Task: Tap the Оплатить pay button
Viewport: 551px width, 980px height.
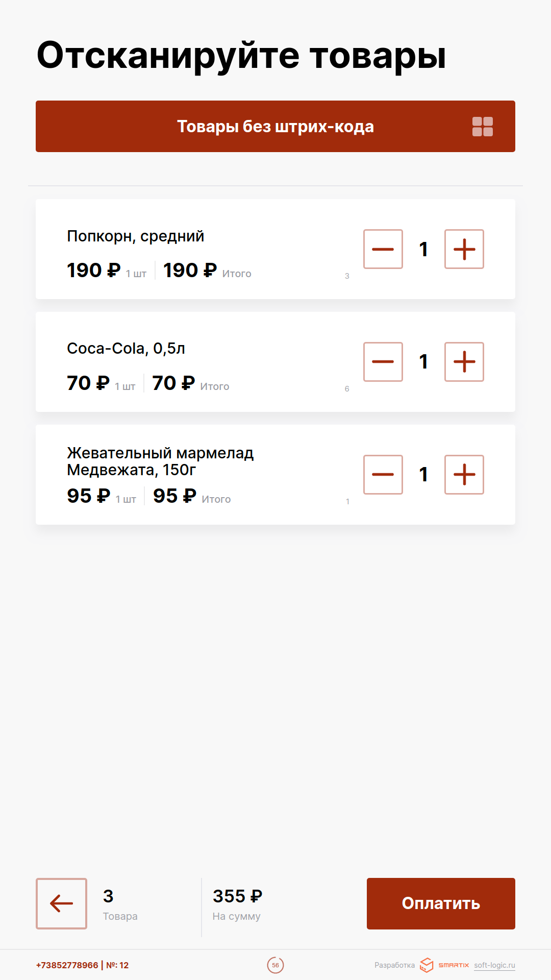Action: [x=441, y=903]
